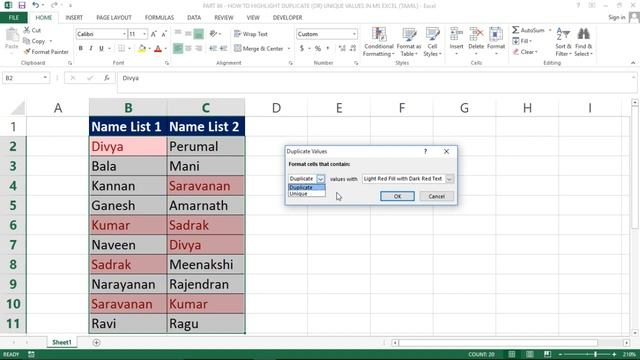This screenshot has width=640, height=360.
Task: Center text horizontally in cell
Action: point(188,49)
